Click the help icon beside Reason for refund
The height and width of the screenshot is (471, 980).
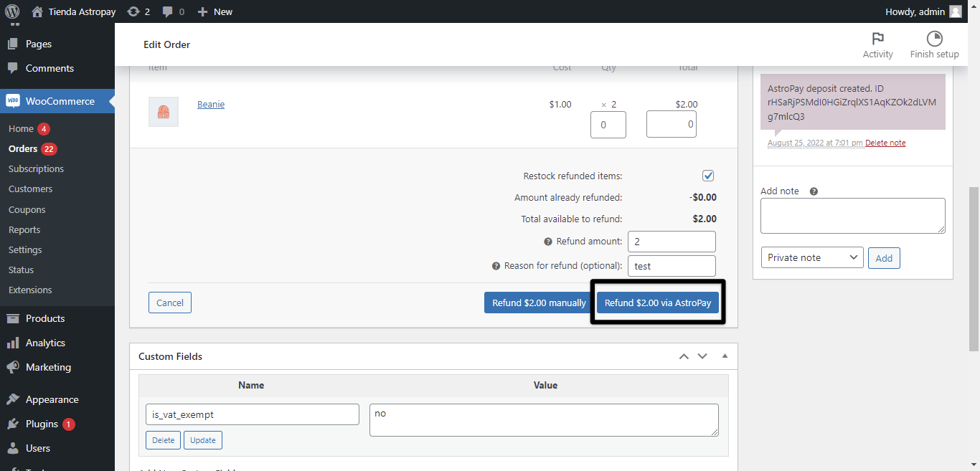(496, 266)
